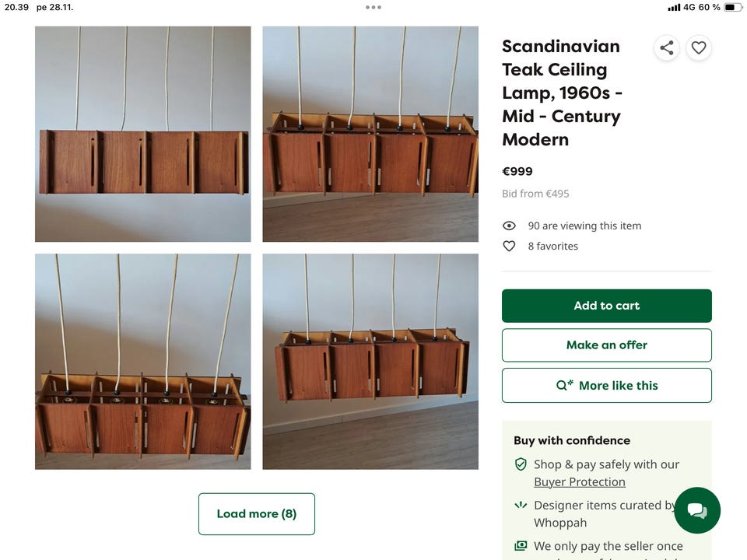The width and height of the screenshot is (747, 560).
Task: View bottom-left close-up lamp photo
Action: [x=143, y=362]
